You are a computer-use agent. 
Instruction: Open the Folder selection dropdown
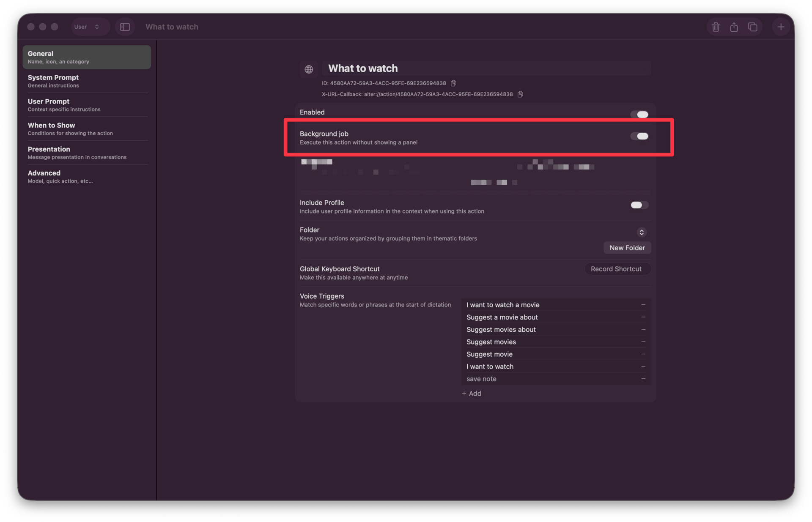(x=642, y=232)
